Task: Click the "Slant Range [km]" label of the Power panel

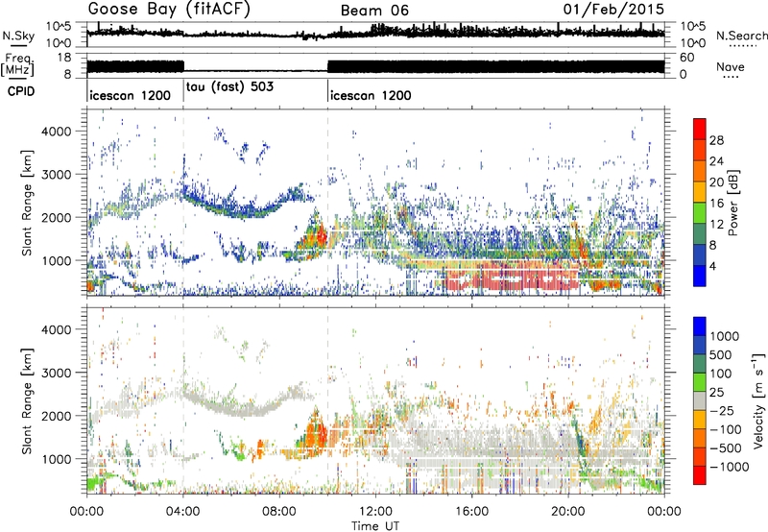Action: (x=27, y=203)
